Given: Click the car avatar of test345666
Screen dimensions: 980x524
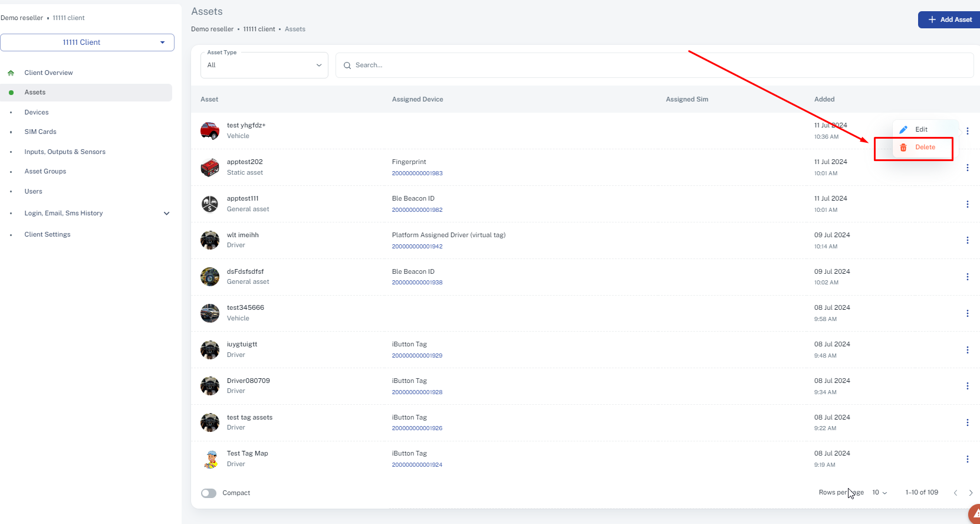Looking at the screenshot, I should [210, 313].
